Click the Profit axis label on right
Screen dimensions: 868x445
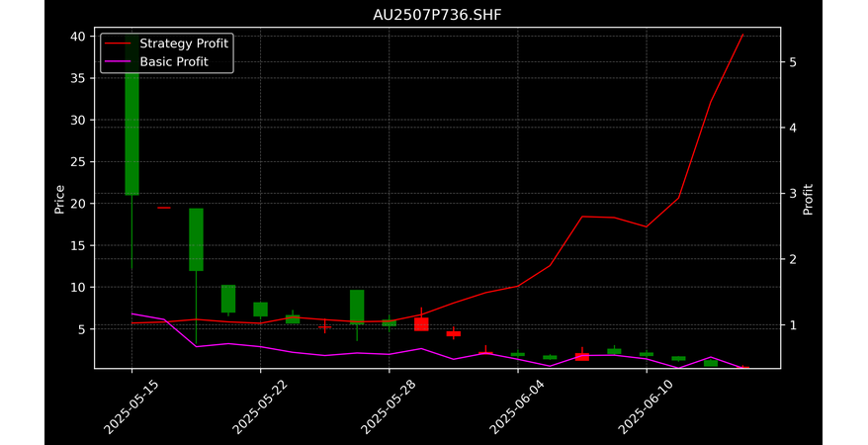click(x=808, y=200)
